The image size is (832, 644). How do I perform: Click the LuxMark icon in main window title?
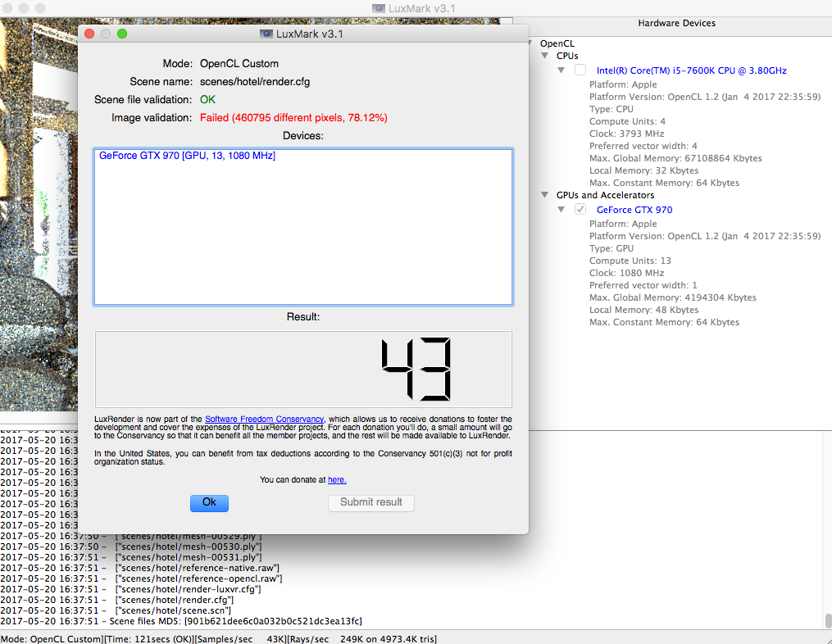pyautogui.click(x=379, y=8)
